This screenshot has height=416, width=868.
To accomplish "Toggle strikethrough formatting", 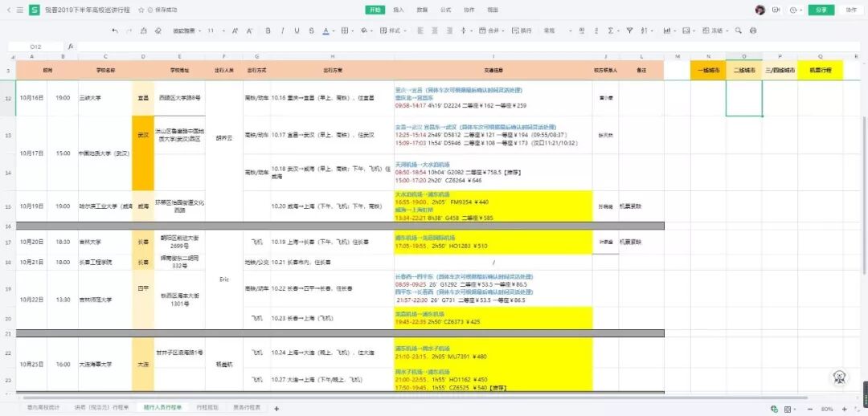I will 311,31.
